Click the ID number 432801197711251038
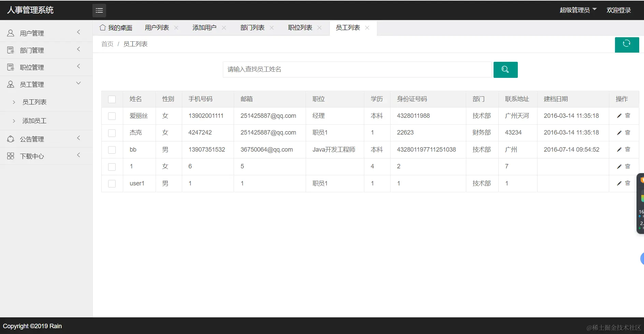 coord(426,150)
